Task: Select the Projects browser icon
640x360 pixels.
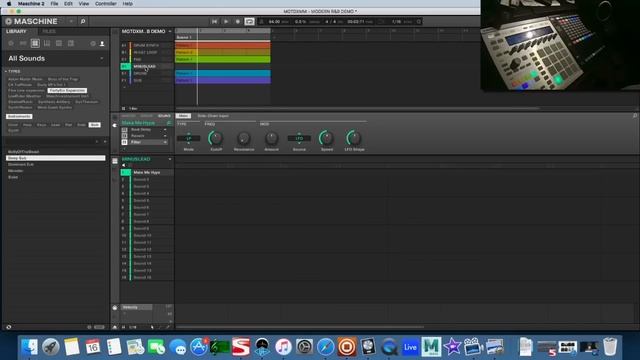Action: tap(11, 43)
